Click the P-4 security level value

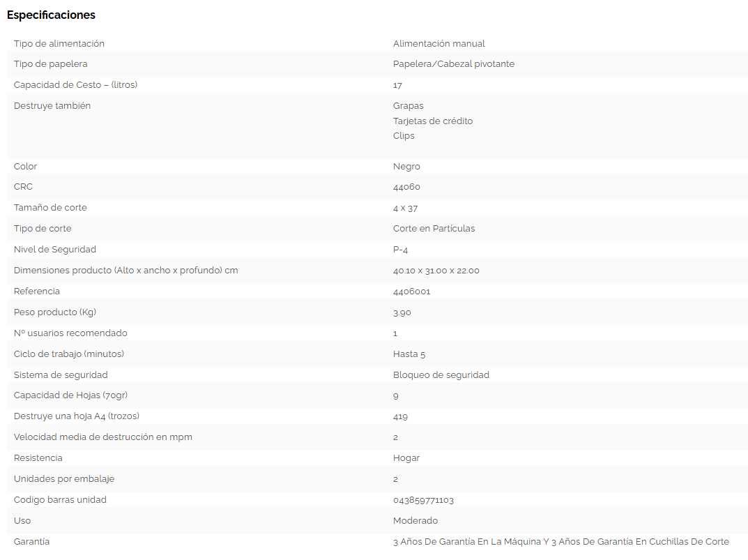[x=402, y=250]
